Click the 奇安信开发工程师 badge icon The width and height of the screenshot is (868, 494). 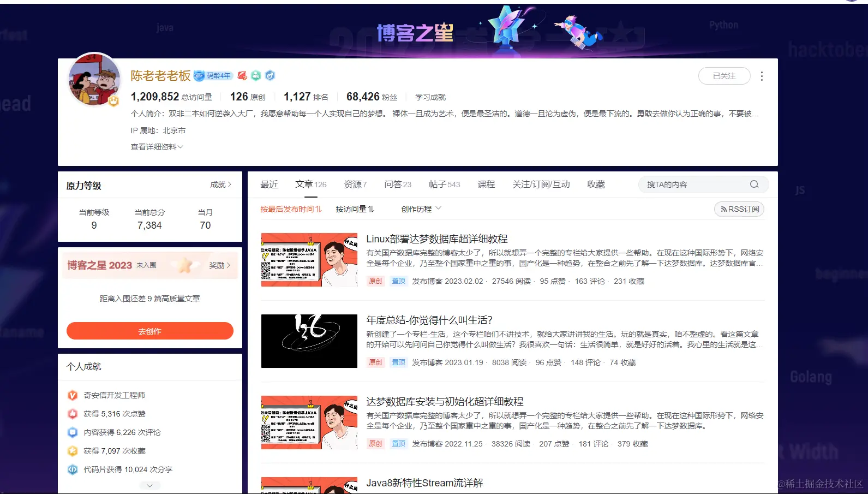click(x=73, y=395)
